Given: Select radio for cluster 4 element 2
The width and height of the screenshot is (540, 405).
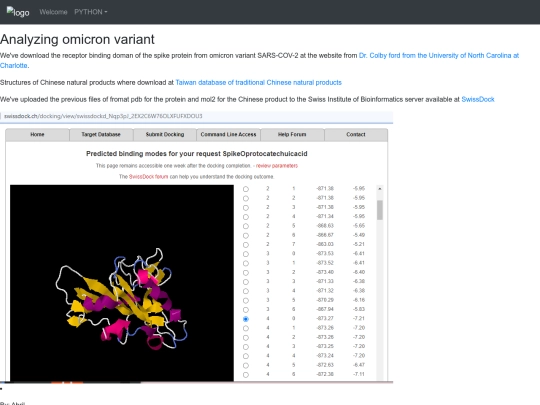Looking at the screenshot, I should click(246, 338).
